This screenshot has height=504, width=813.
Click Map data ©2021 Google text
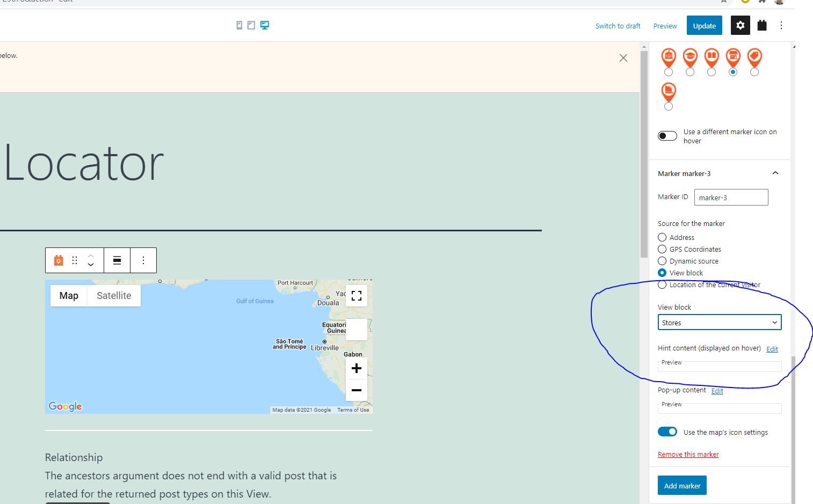click(301, 410)
